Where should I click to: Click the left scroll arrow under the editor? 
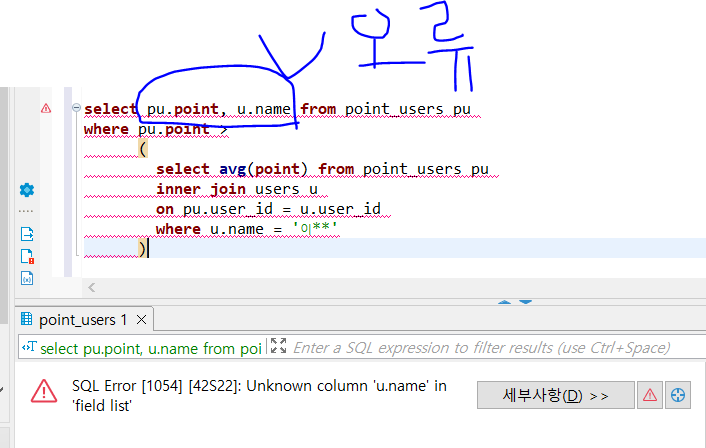(x=92, y=287)
